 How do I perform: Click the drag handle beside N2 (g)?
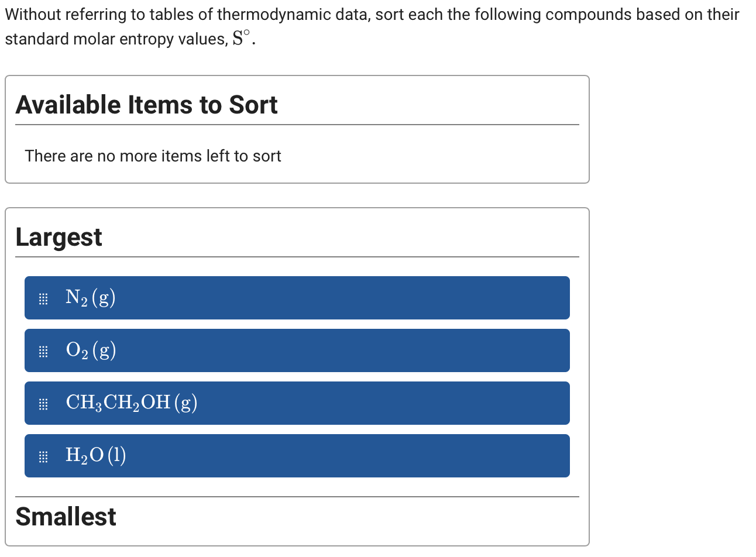pos(43,299)
